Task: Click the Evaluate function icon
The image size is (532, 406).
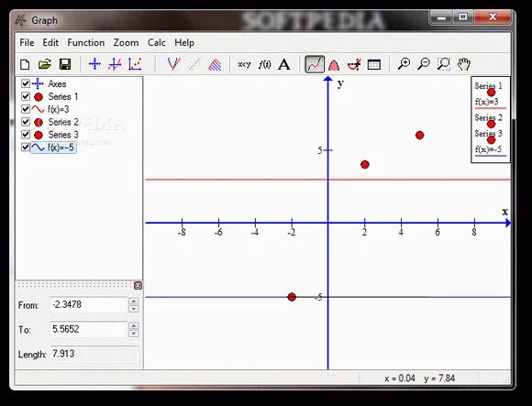Action: coord(354,64)
